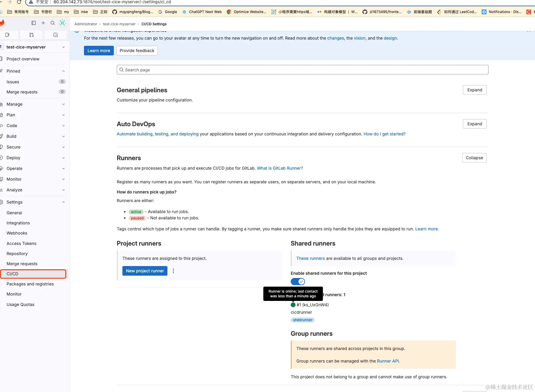Click the plus create-new icon
This screenshot has width=535, height=392.
point(43,23)
